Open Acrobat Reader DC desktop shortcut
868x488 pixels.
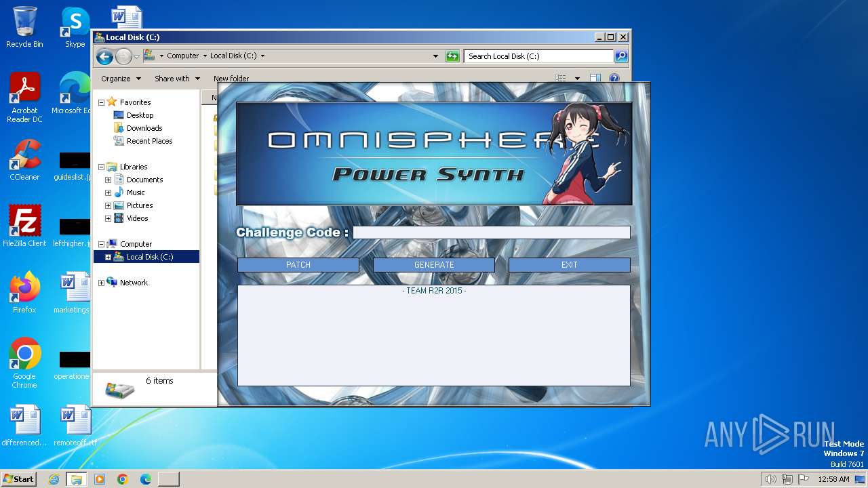point(24,98)
